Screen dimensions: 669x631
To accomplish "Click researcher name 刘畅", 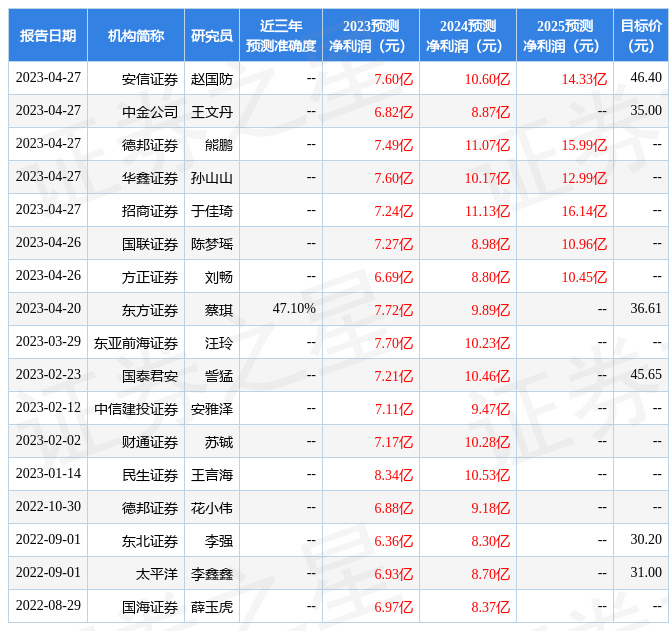I will pyautogui.click(x=219, y=277).
